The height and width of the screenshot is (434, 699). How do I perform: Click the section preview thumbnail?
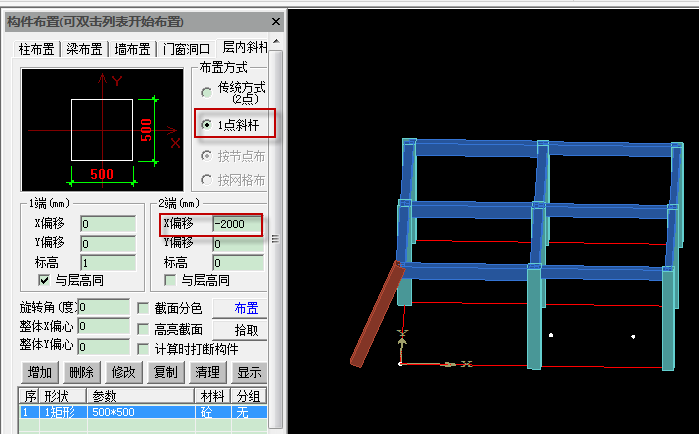click(101, 128)
